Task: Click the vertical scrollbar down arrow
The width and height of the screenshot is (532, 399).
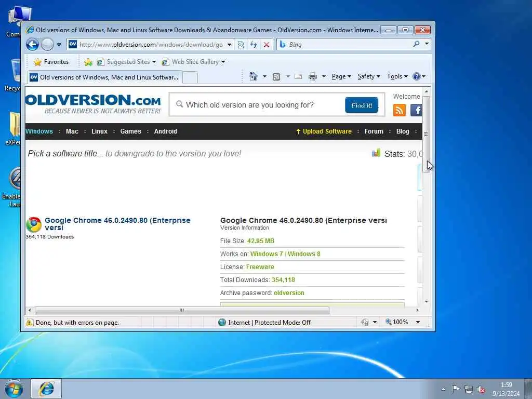Action: click(x=427, y=302)
